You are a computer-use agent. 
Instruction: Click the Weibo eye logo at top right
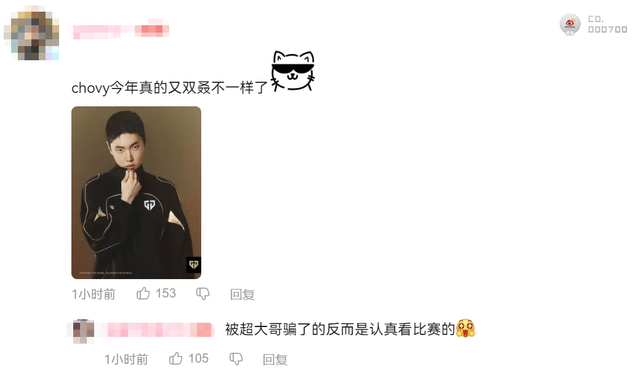point(570,24)
